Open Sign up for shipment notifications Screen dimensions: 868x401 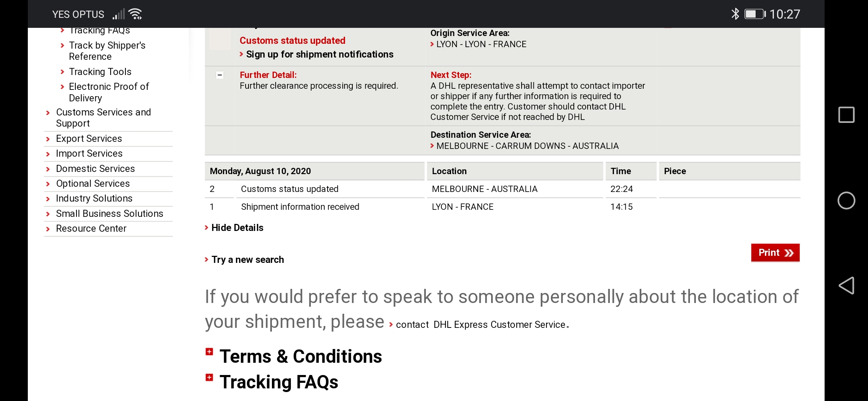pyautogui.click(x=319, y=54)
